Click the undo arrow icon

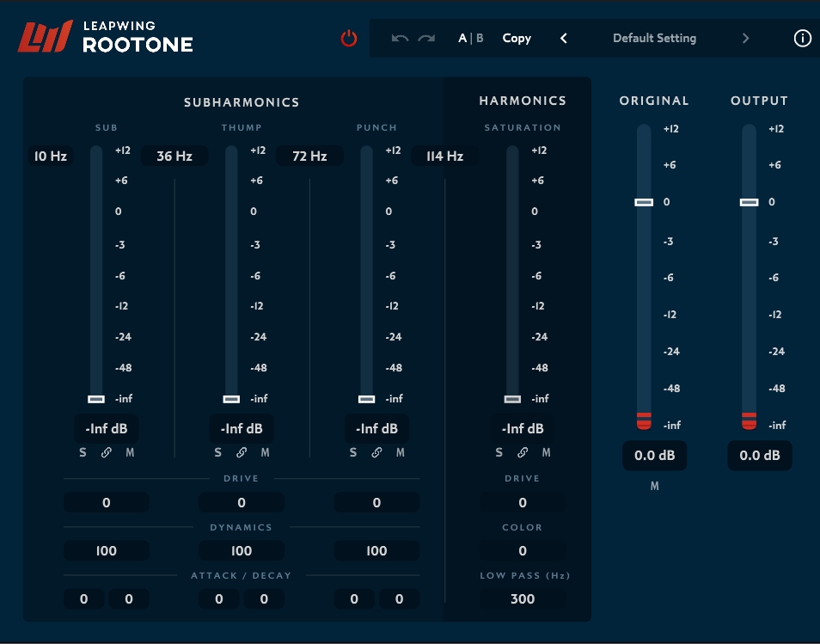coord(400,38)
